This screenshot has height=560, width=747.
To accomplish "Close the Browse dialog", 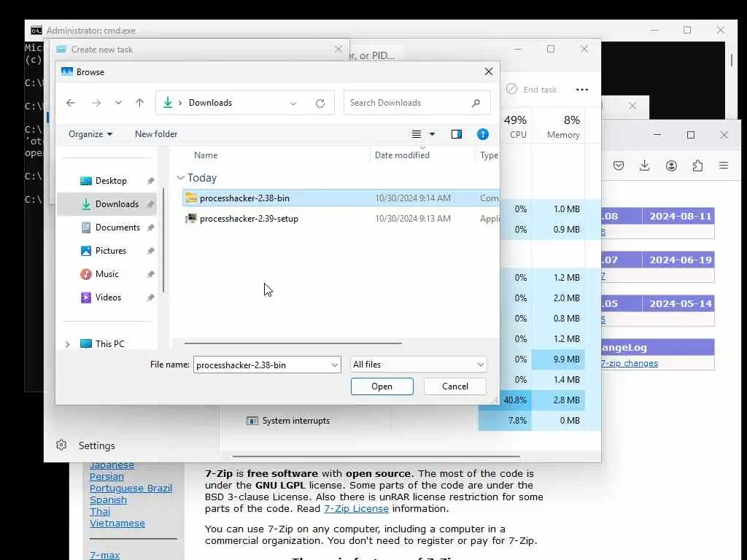I will 488,71.
